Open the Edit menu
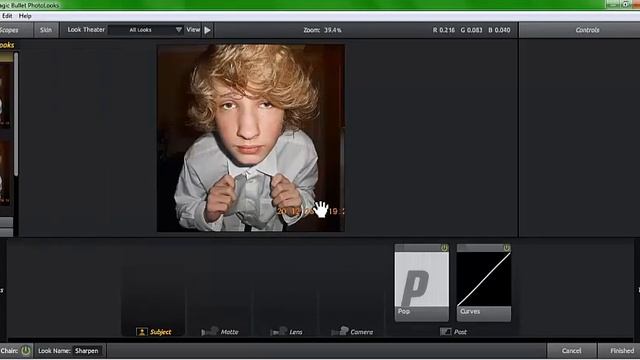 coord(7,16)
